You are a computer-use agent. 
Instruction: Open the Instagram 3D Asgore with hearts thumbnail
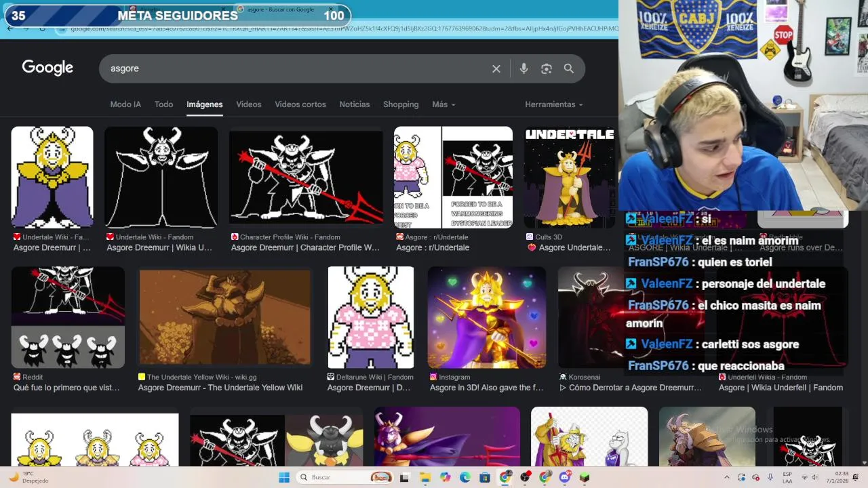(487, 317)
